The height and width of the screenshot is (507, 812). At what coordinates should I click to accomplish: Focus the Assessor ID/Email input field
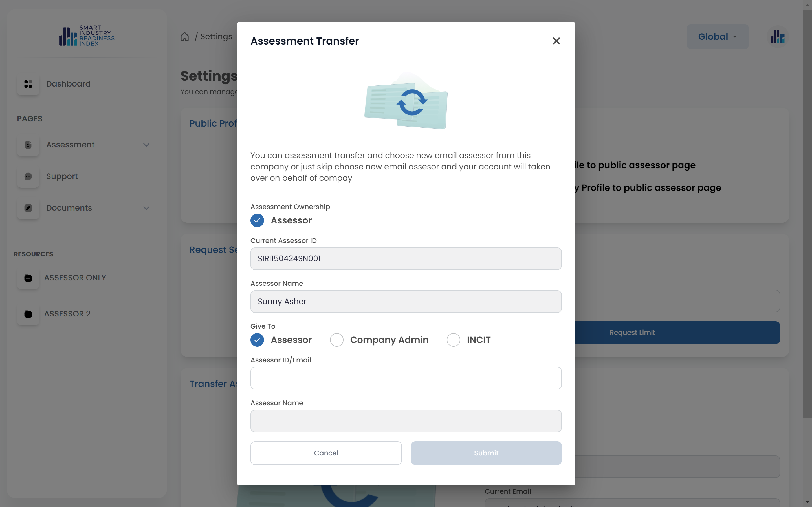tap(406, 378)
